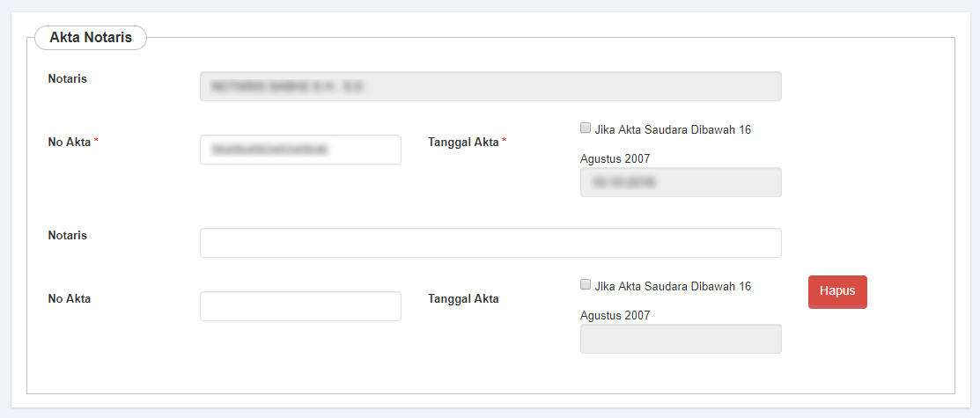Click the first 'Notaris' label

pyautogui.click(x=67, y=79)
